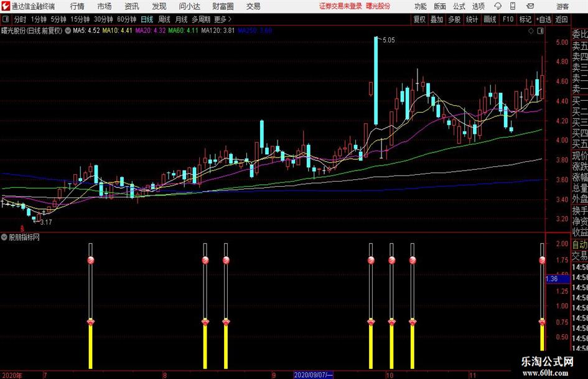Switch to the 分时 period tab
The width and height of the screenshot is (588, 379).
coord(20,19)
